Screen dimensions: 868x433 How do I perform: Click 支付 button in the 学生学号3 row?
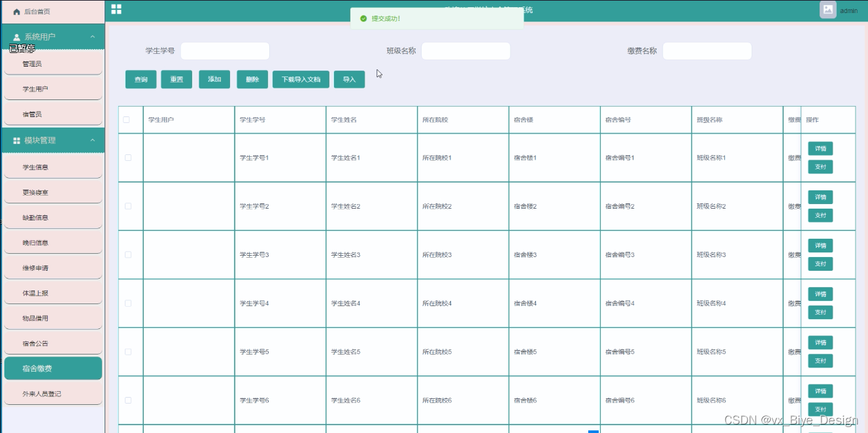click(820, 264)
